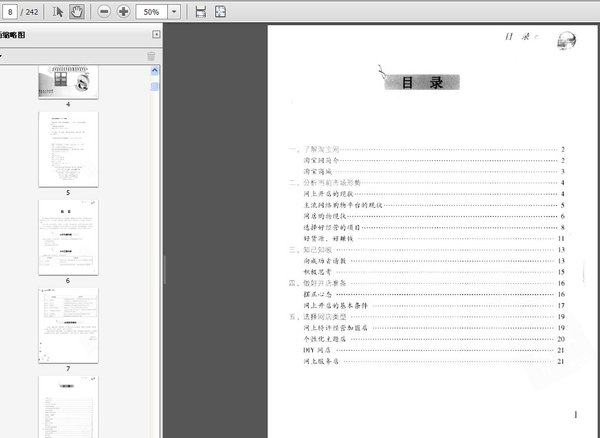Open the 50% zoom level dropdown
The image size is (600, 438).
coord(175,11)
